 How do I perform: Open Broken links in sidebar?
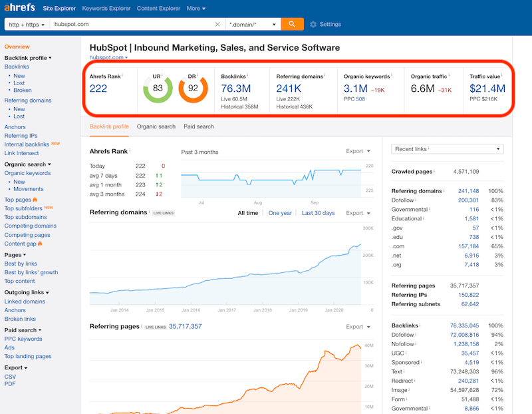20,319
